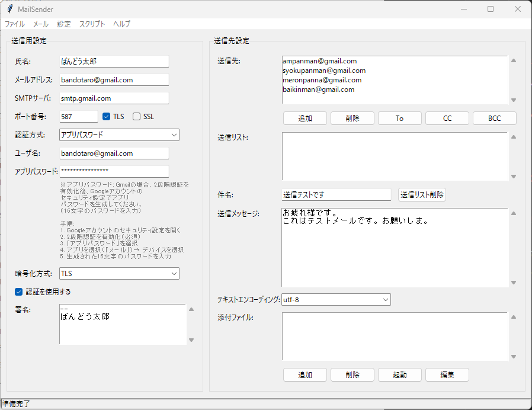Click the SMTPサーバ input field
The width and height of the screenshot is (532, 410).
coord(114,98)
